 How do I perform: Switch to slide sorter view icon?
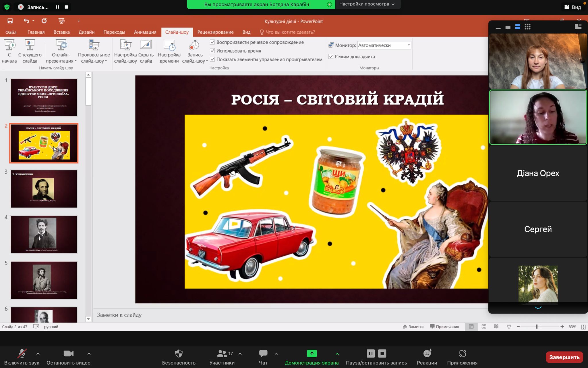click(x=484, y=327)
